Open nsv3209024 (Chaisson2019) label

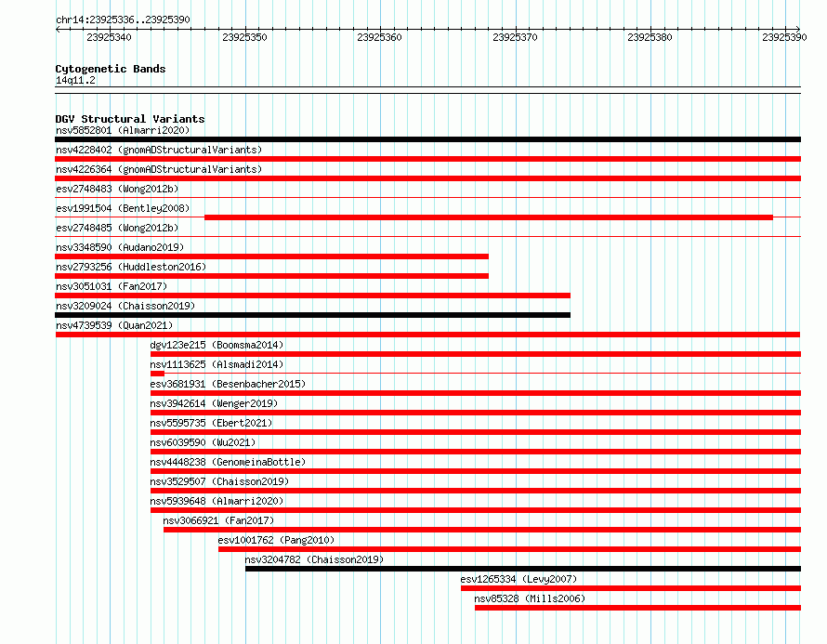tap(125, 306)
